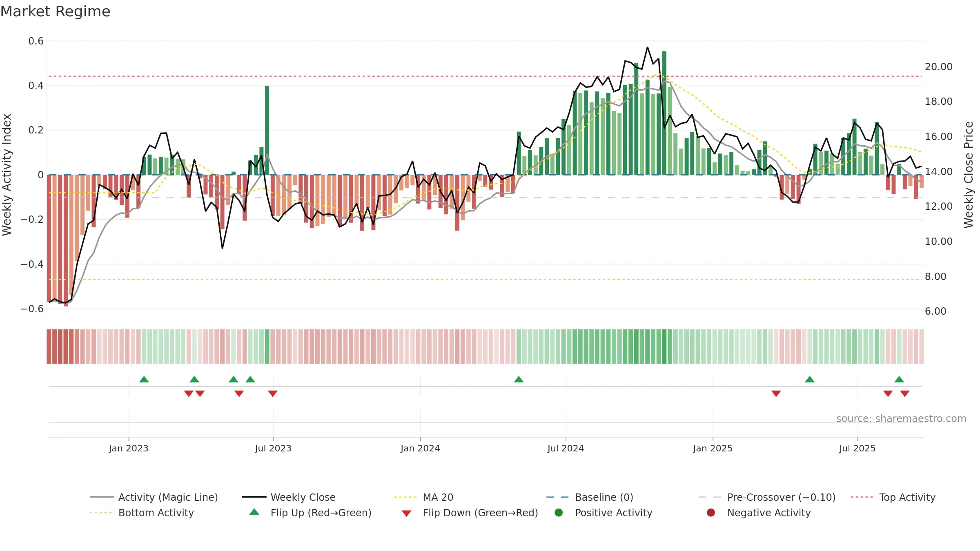Click the −0.6 activity axis tick label

[32, 309]
